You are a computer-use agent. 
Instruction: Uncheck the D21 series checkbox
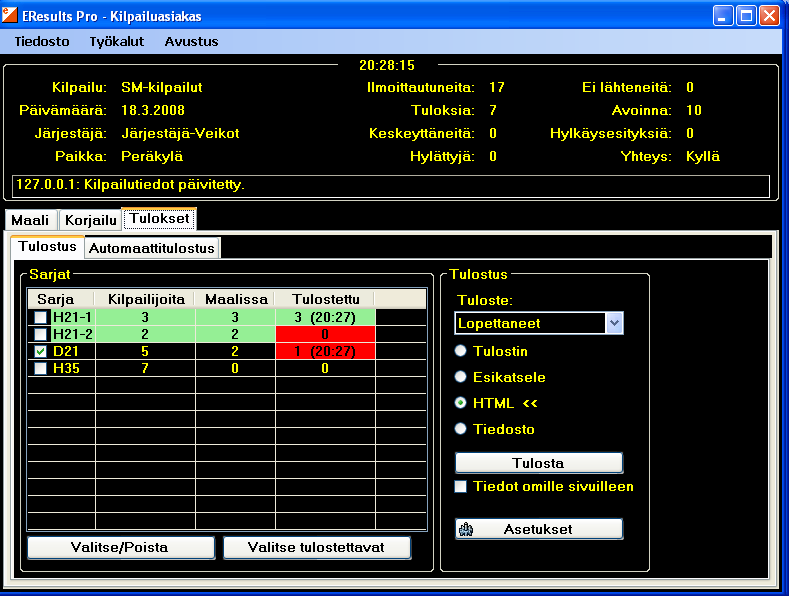click(41, 351)
